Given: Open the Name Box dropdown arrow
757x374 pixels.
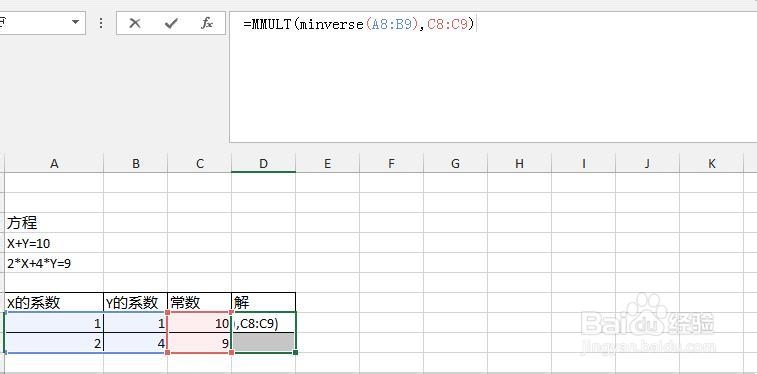Looking at the screenshot, I should (75, 22).
